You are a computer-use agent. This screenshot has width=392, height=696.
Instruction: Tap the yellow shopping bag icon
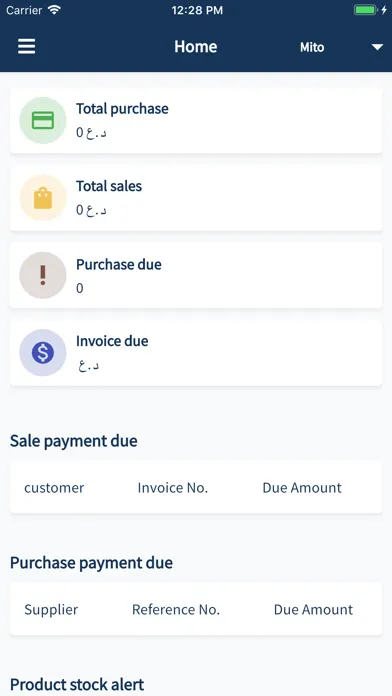pyautogui.click(x=43, y=198)
